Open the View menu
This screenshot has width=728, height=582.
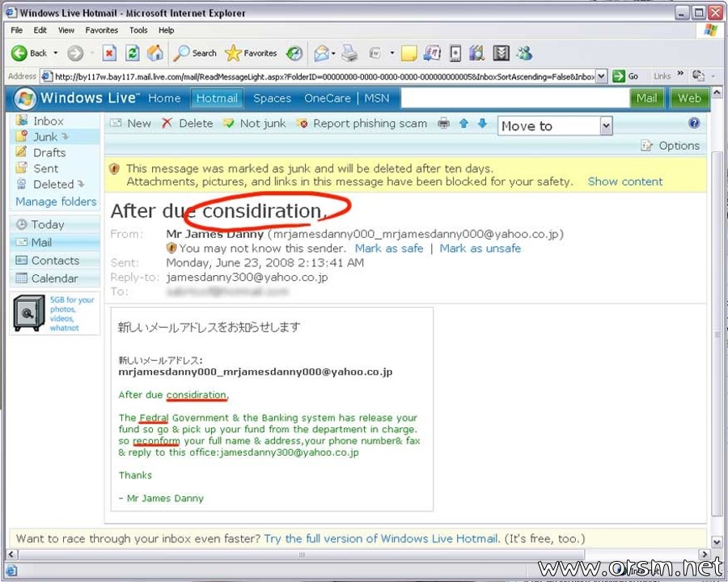[x=66, y=30]
